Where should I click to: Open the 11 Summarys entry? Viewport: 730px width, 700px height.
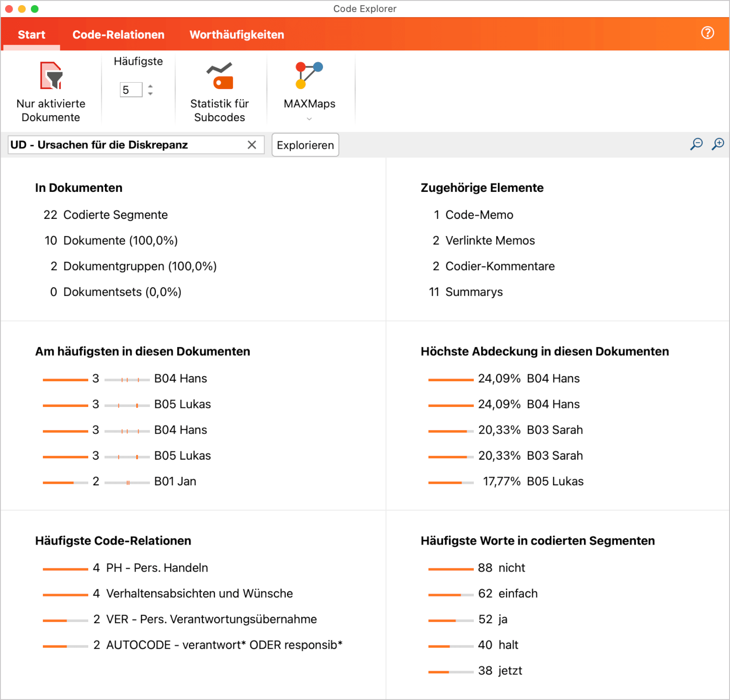[x=473, y=292]
